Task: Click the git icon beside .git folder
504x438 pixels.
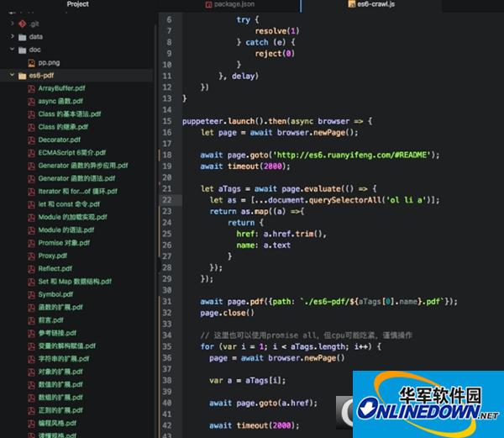Action: pos(22,24)
